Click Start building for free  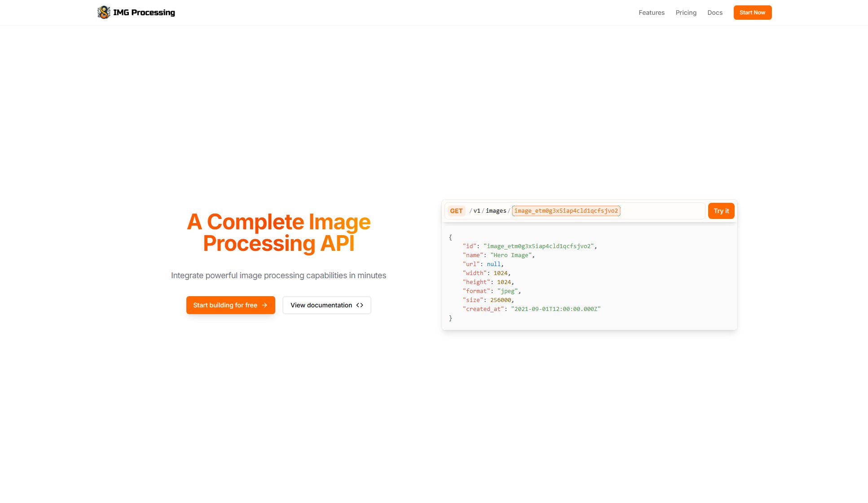[x=230, y=305]
